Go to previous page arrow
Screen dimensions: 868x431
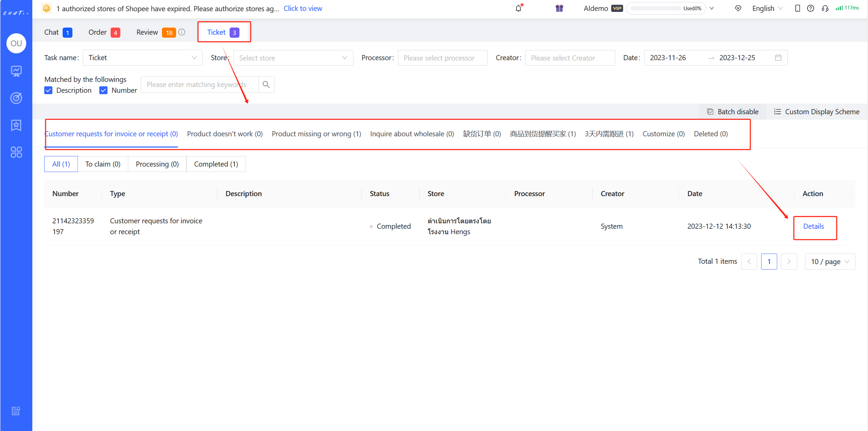coord(749,261)
